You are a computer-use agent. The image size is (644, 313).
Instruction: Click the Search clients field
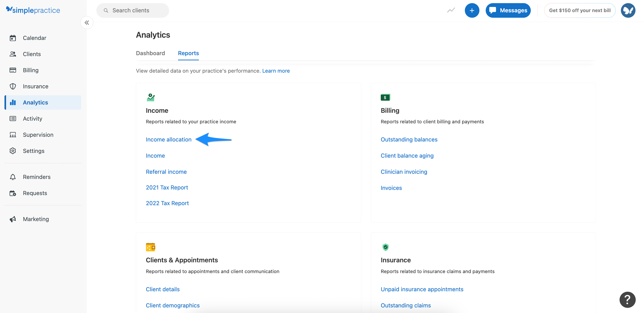pyautogui.click(x=133, y=10)
